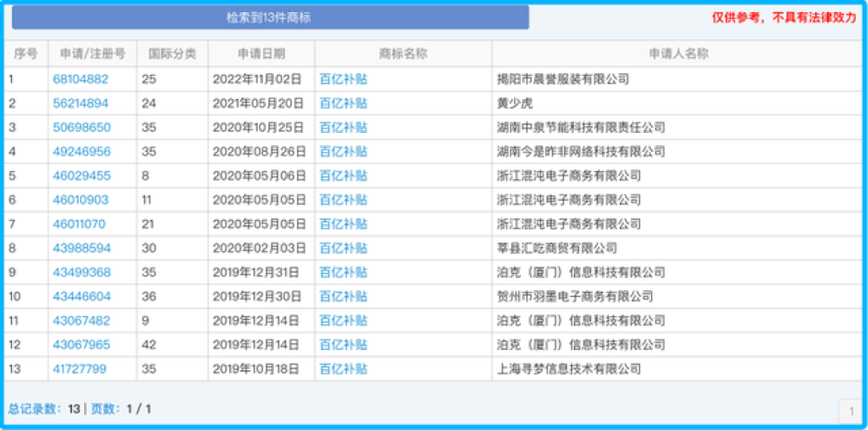This screenshot has width=868, height=430.
Task: Click date 2019年12月31日
Action: pos(256,273)
